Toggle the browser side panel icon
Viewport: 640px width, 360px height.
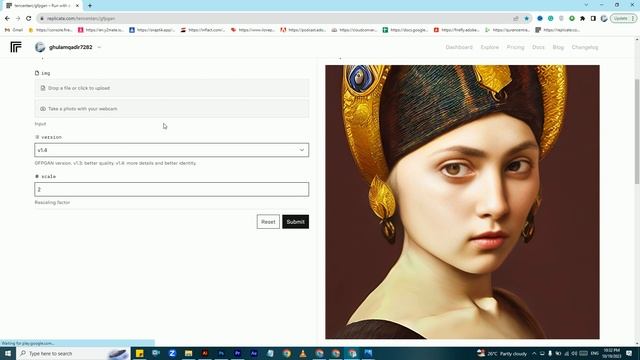(593, 18)
